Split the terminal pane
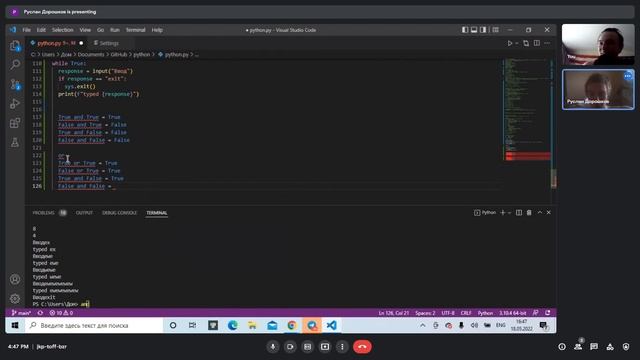Screen dimensions: 640x360 519,213
